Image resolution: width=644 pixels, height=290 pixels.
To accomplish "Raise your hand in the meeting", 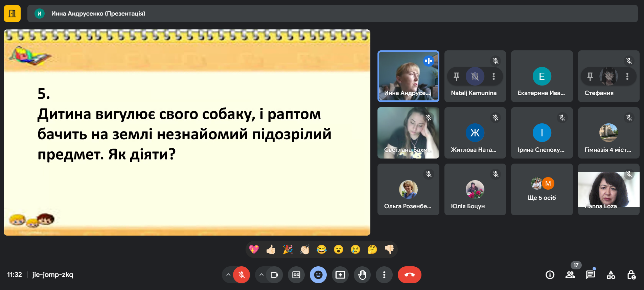I will 362,275.
